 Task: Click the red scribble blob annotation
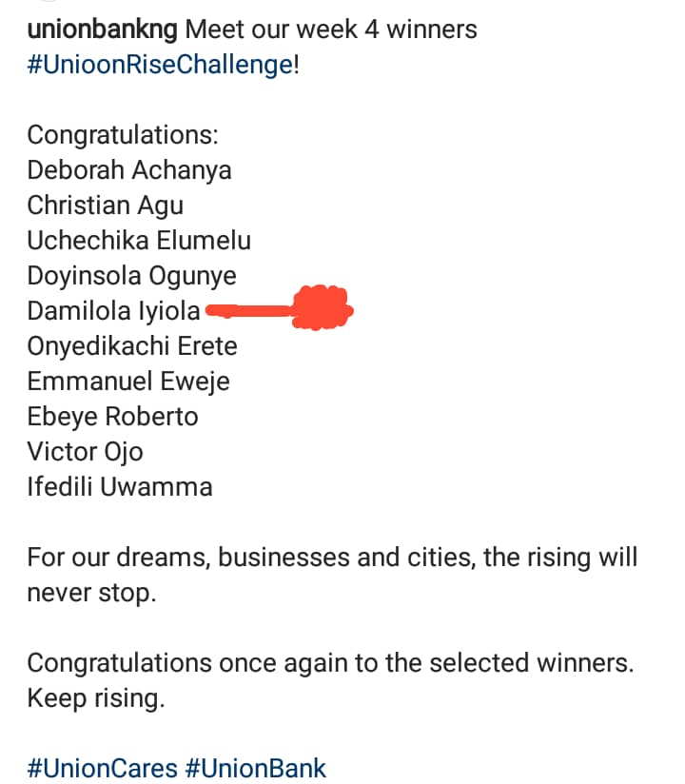(322, 308)
